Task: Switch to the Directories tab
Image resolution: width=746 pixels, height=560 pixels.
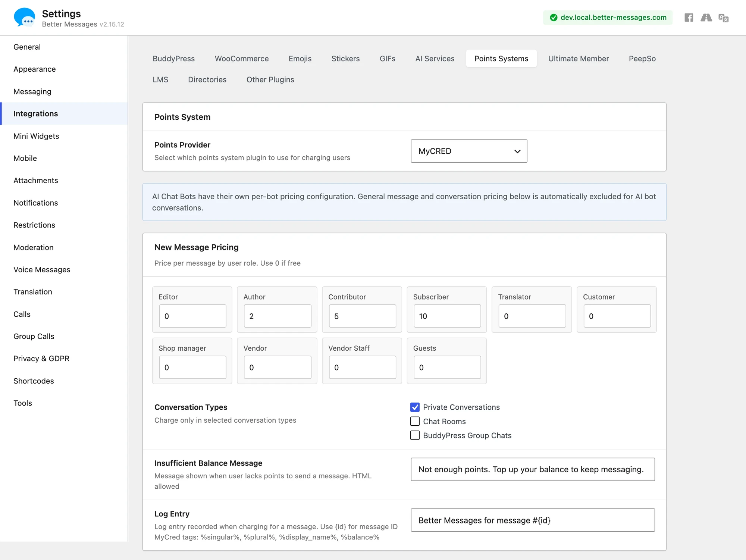Action: tap(207, 79)
